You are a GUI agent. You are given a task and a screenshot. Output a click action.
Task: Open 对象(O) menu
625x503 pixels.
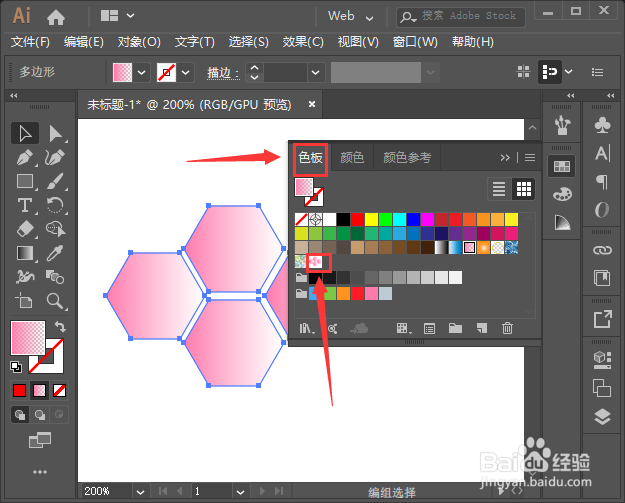coord(139,42)
